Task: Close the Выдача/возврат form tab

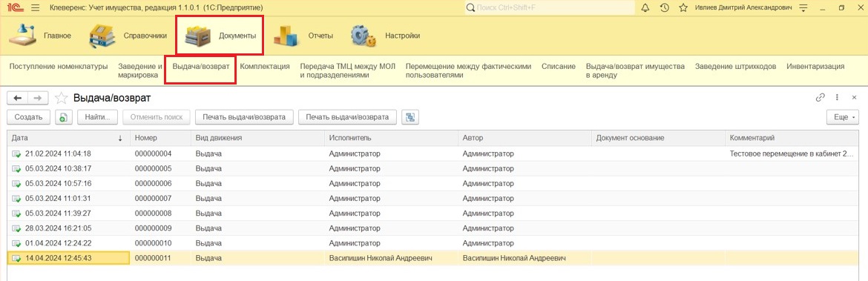Action: click(854, 97)
